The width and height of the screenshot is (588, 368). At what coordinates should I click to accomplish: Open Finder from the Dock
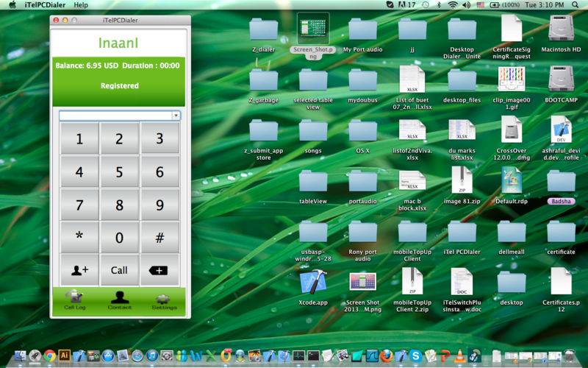20,356
